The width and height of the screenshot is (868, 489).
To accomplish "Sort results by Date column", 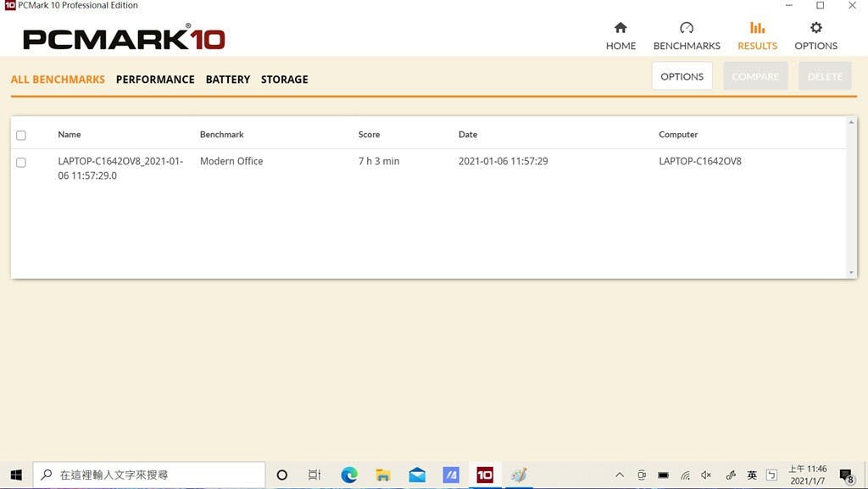I will point(468,135).
